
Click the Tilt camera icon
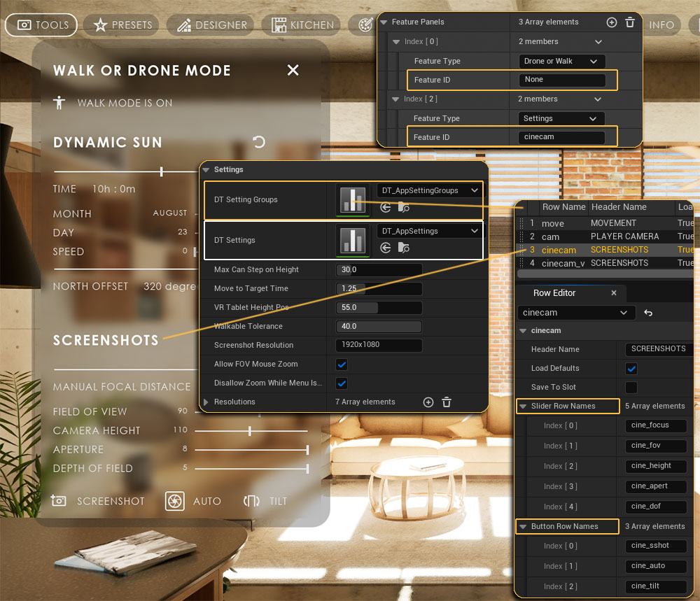coord(251,501)
